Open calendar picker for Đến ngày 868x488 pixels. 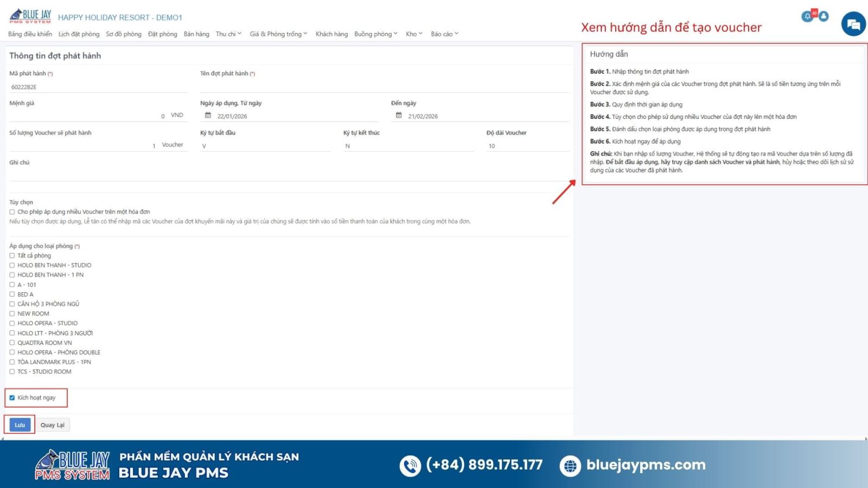[x=398, y=115]
